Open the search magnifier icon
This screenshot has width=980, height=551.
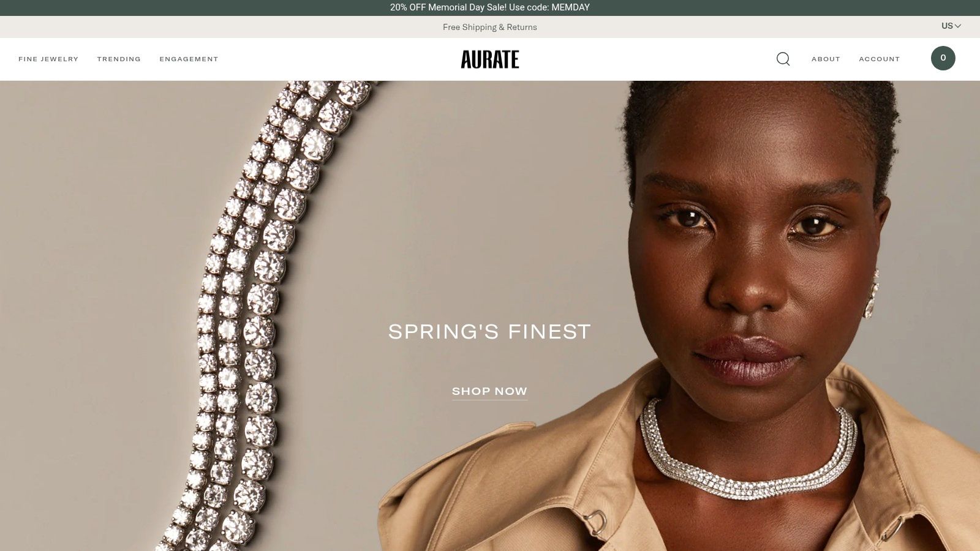point(783,59)
